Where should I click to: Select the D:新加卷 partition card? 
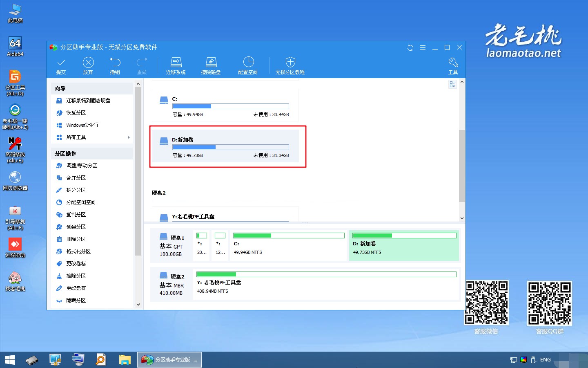point(225,146)
